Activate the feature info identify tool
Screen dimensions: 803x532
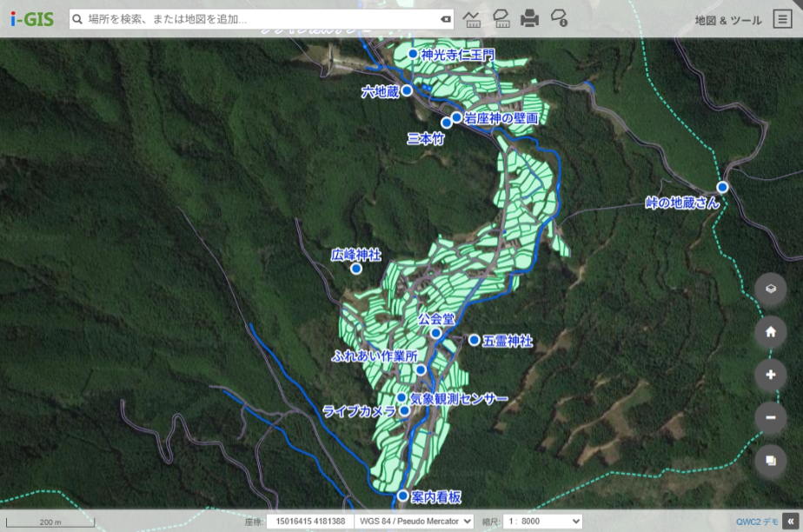pos(559,19)
